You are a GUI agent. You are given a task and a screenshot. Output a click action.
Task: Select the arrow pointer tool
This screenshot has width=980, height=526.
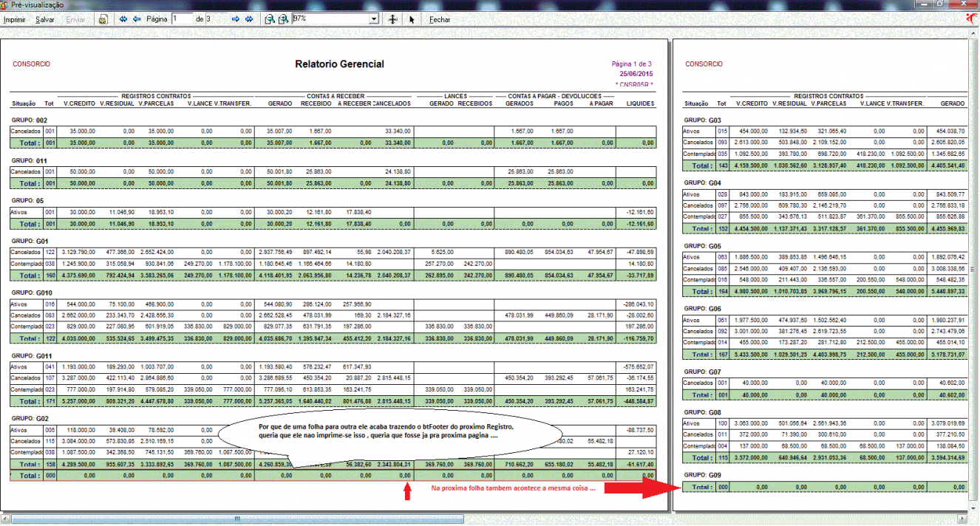pos(412,19)
